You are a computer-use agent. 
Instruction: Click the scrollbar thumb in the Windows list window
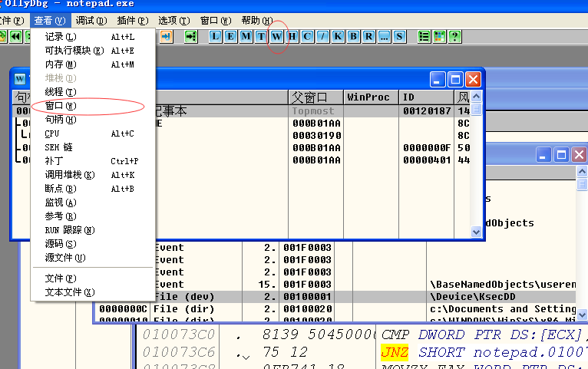click(x=476, y=109)
